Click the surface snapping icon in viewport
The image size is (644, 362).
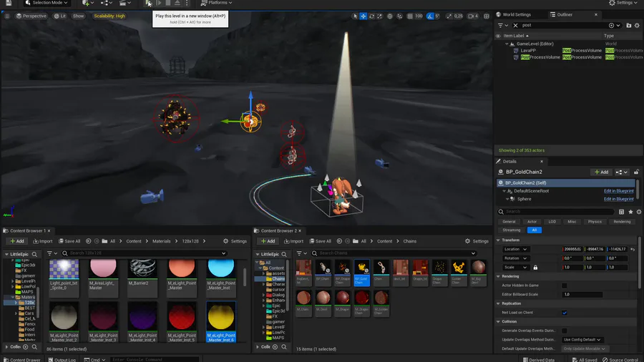click(x=399, y=16)
